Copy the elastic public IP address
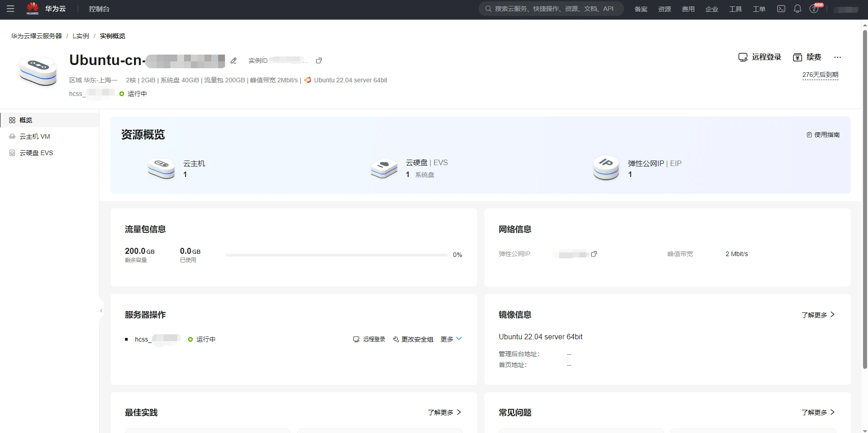This screenshot has height=433, width=868. pos(594,254)
